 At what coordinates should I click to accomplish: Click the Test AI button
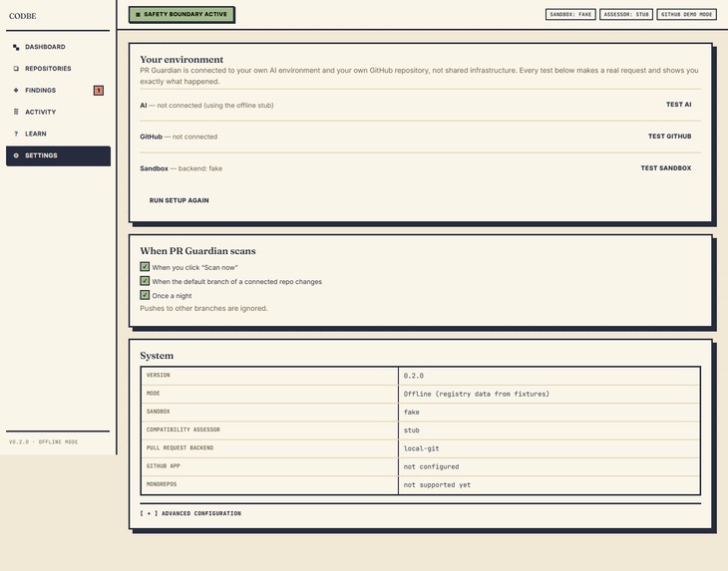[x=679, y=105]
